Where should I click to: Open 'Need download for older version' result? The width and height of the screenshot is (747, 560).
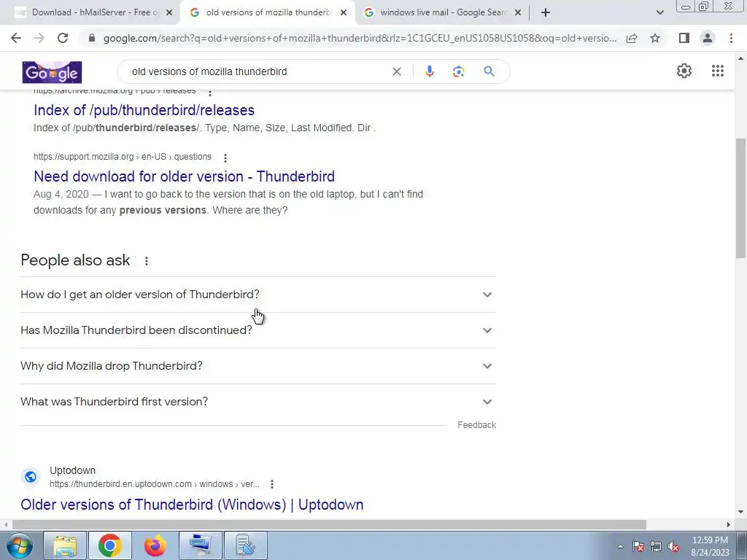pos(184,176)
